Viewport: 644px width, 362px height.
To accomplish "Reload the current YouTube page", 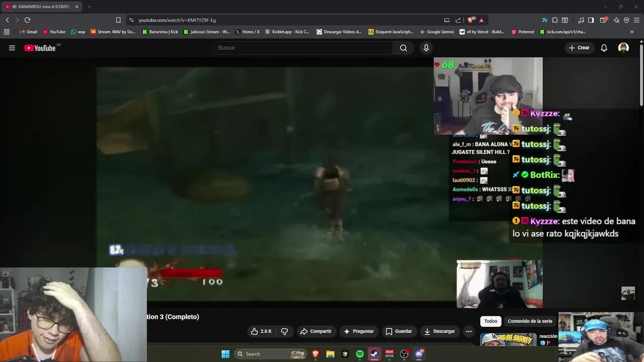I will pos(27,20).
